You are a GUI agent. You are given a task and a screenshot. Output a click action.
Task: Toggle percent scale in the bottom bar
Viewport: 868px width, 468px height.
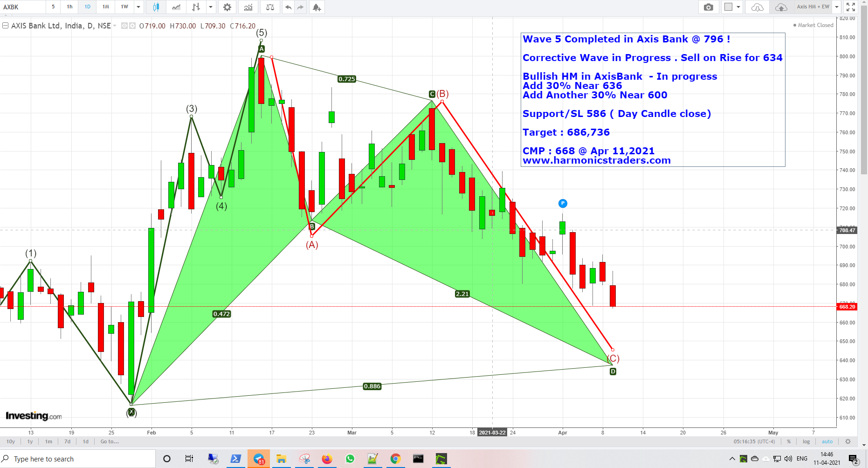[788, 441]
